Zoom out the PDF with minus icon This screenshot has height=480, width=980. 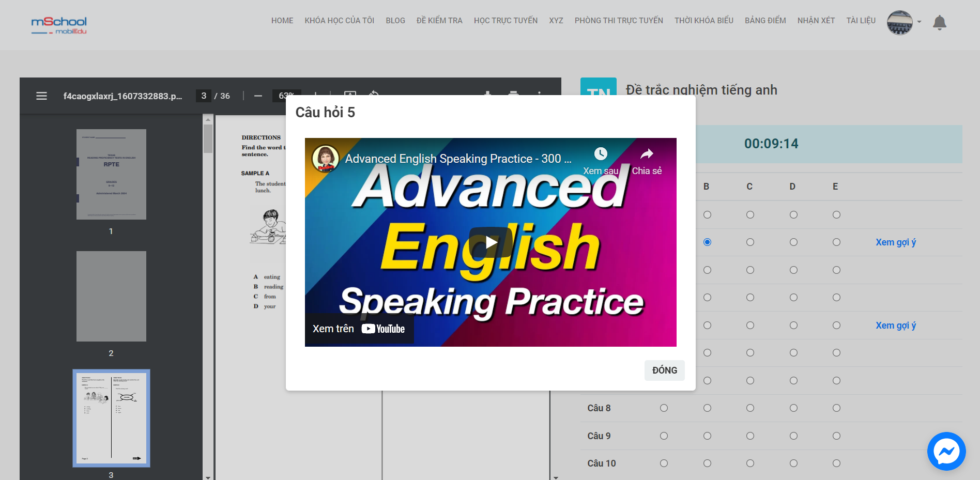point(258,96)
